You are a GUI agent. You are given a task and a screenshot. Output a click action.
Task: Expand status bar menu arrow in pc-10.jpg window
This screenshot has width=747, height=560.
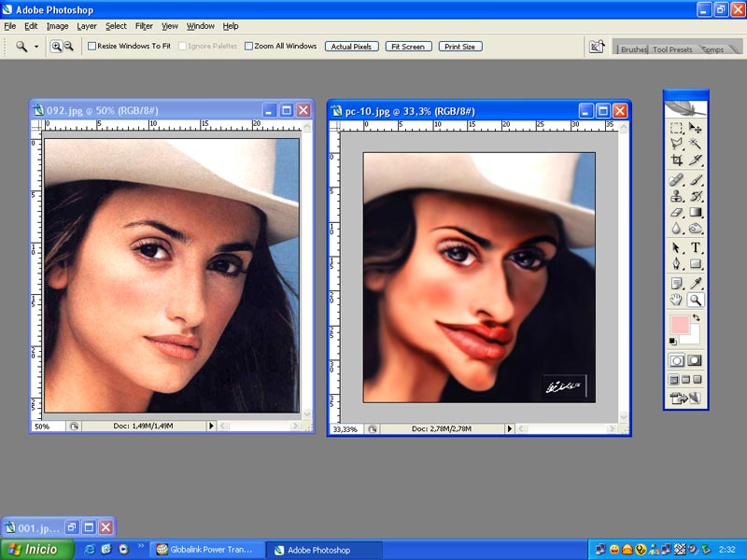coord(510,428)
